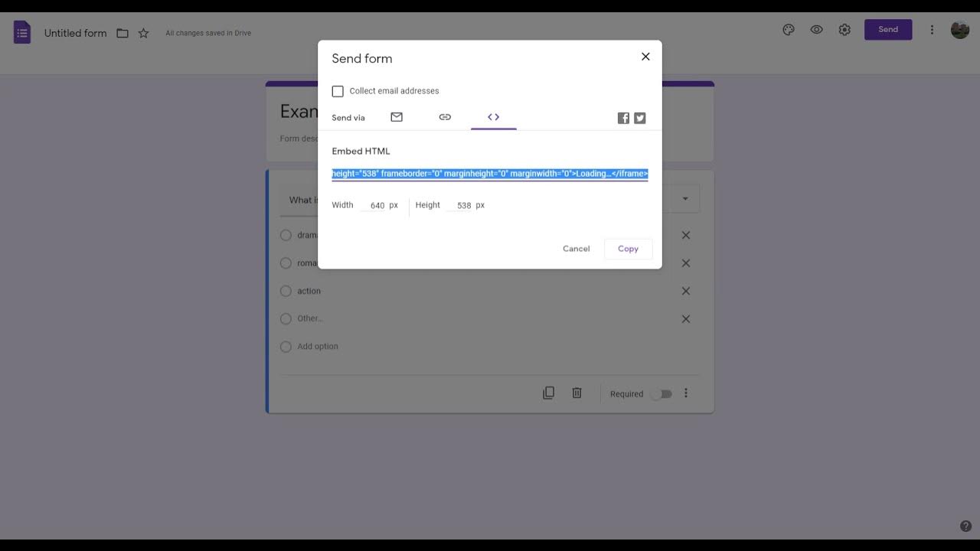Click the purple Send button
The width and height of the screenshot is (980, 551).
(888, 30)
